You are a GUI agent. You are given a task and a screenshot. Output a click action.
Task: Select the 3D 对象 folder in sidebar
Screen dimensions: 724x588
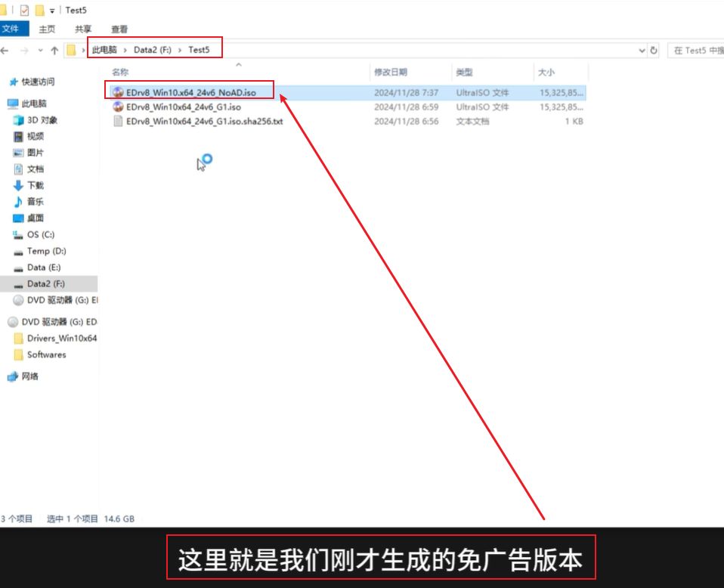42,120
